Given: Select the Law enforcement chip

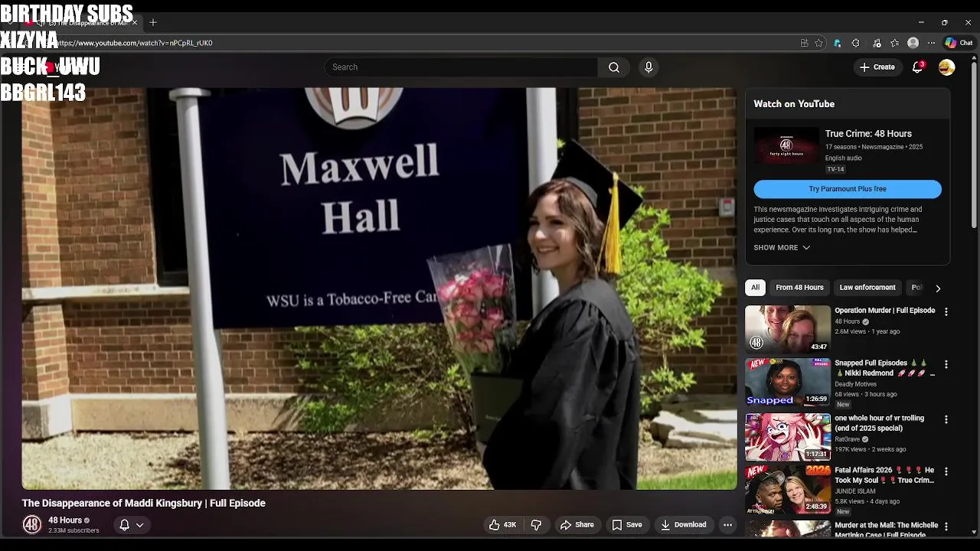Looking at the screenshot, I should click(x=867, y=288).
